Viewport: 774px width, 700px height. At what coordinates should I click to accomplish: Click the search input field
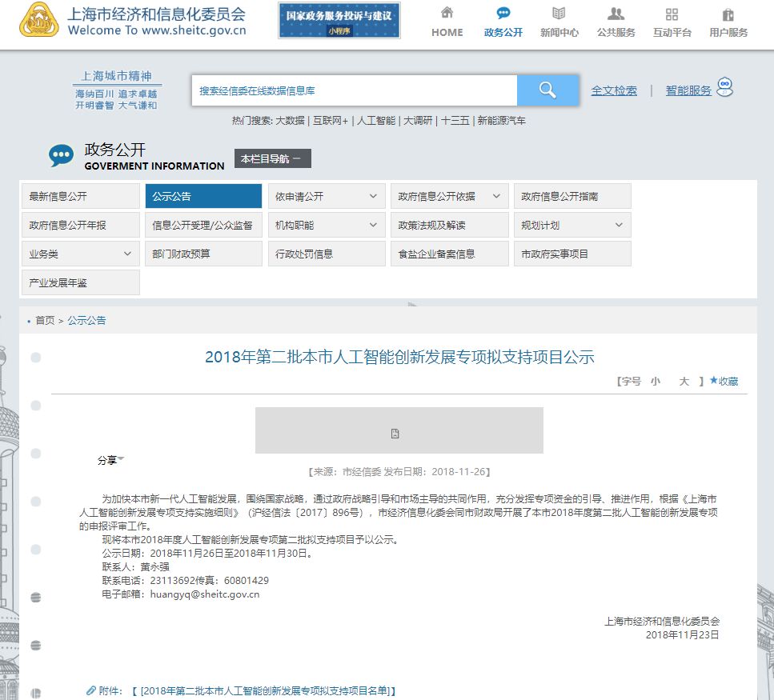(x=354, y=90)
